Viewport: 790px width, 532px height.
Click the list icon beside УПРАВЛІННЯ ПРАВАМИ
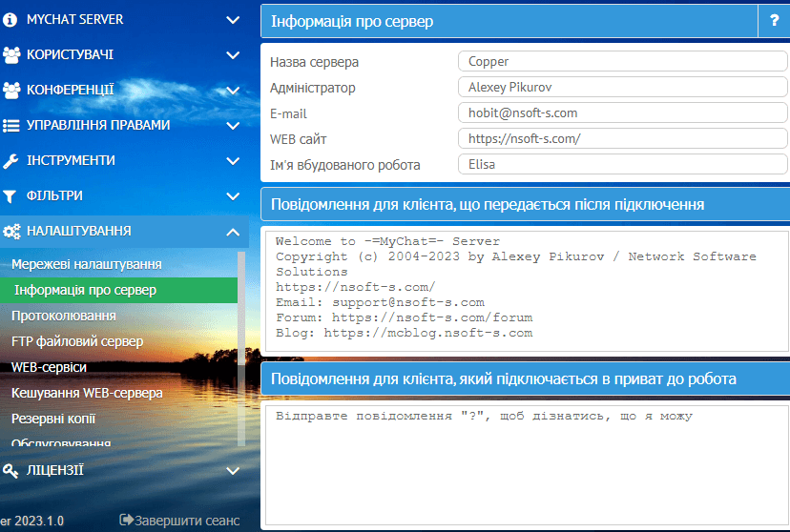pos(11,125)
